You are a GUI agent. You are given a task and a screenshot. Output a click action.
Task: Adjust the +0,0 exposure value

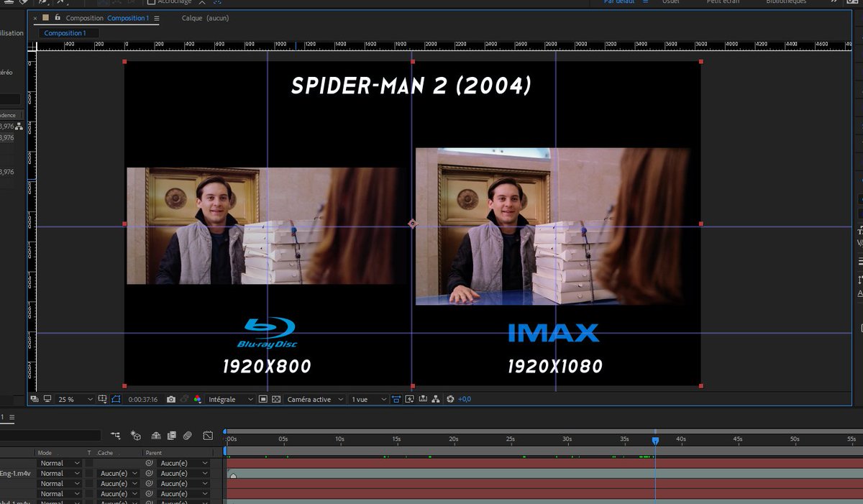tap(464, 399)
